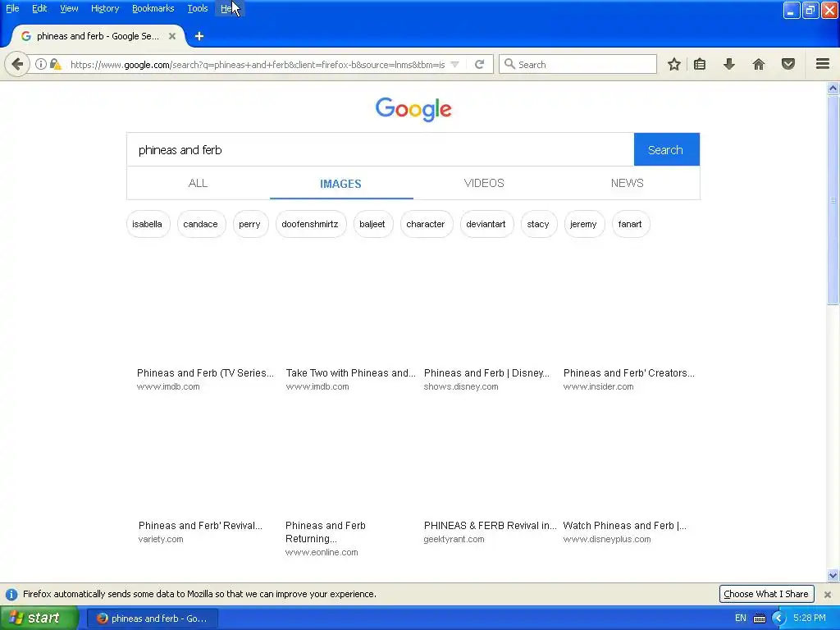Focus the Firefox toolbar Search box
The width and height of the screenshot is (840, 630).
click(577, 64)
